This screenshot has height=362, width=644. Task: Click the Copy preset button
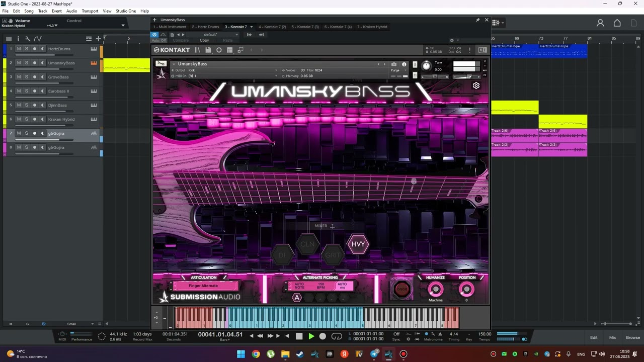(x=204, y=40)
